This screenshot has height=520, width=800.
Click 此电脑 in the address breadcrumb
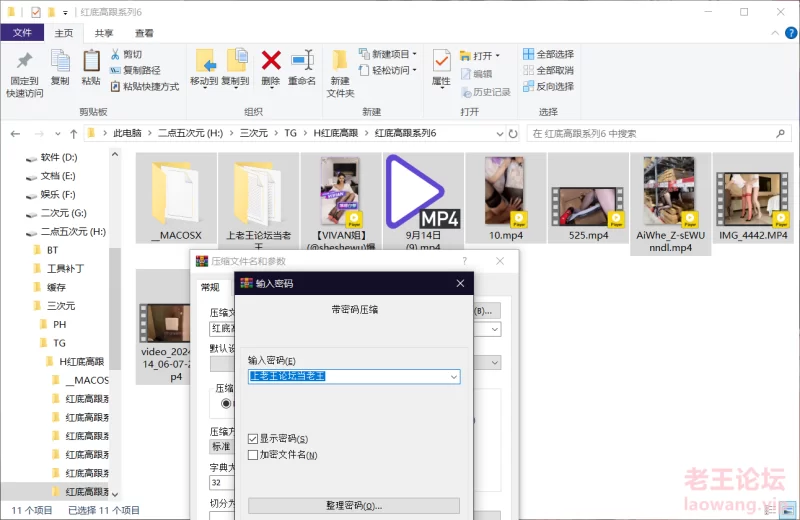[x=127, y=133]
